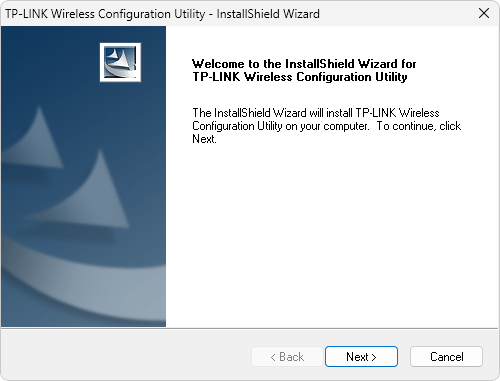Image resolution: width=500 pixels, height=381 pixels.
Task: Click 'To continue, click' text in description
Action: pos(419,126)
